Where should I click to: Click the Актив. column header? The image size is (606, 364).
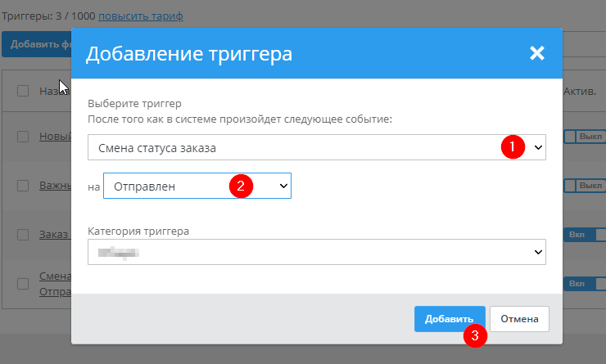583,92
